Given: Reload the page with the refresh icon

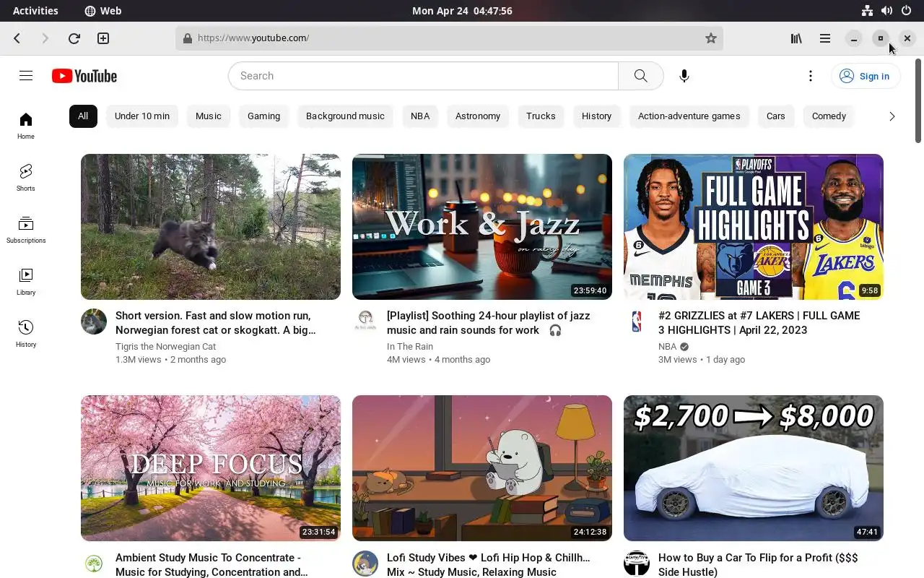Looking at the screenshot, I should [74, 38].
